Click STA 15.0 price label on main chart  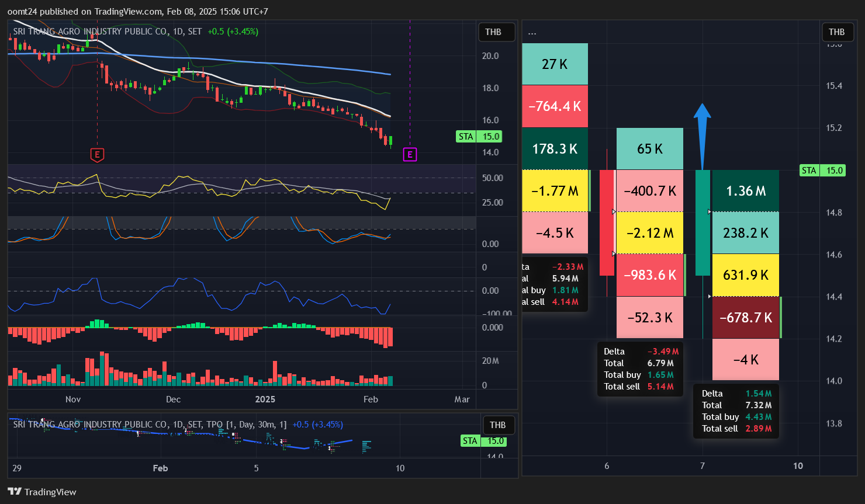[x=479, y=137]
